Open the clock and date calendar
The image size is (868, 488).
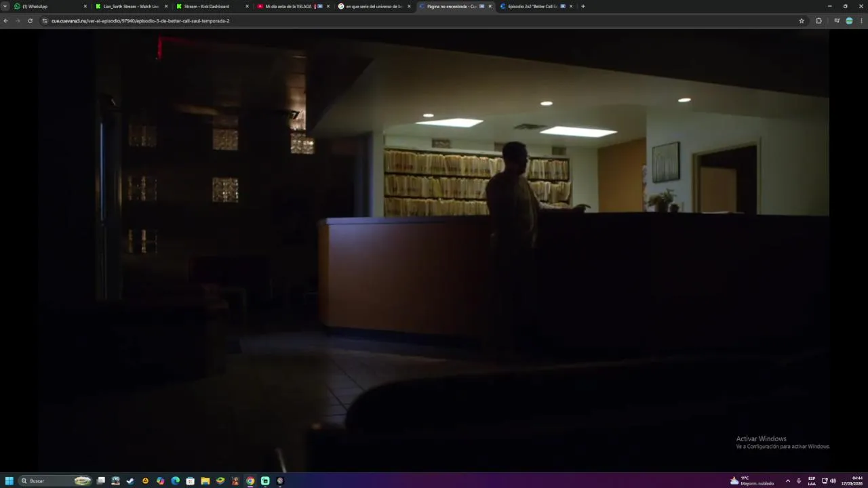(852, 481)
